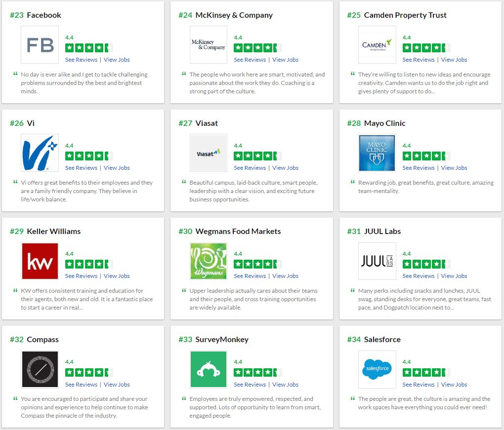Open View Jobs for Camden Property Trust
The height and width of the screenshot is (430, 504).
pos(454,60)
